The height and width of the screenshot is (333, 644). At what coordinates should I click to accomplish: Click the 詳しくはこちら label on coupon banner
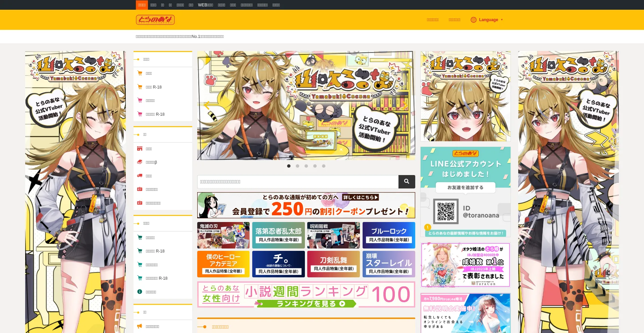(x=360, y=197)
